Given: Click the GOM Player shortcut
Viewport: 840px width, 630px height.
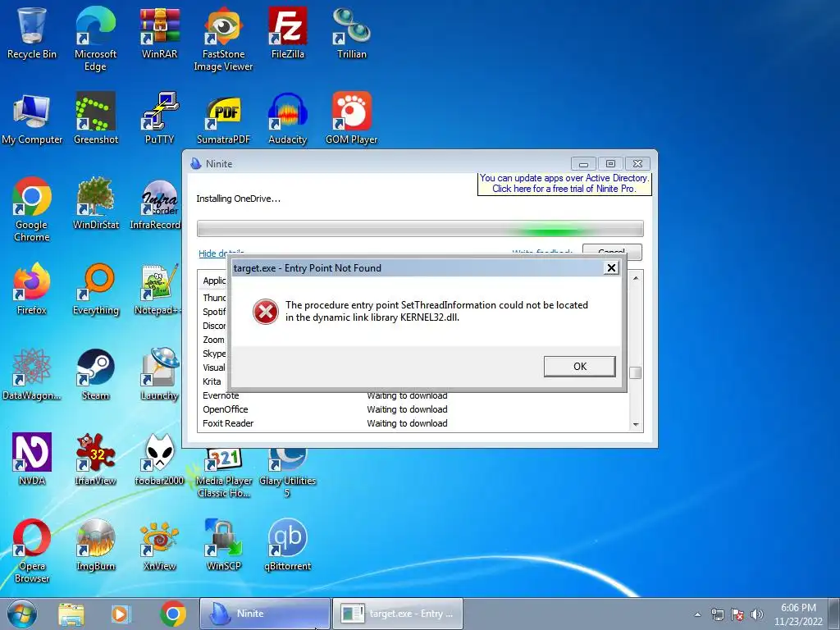Looking at the screenshot, I should tap(351, 119).
